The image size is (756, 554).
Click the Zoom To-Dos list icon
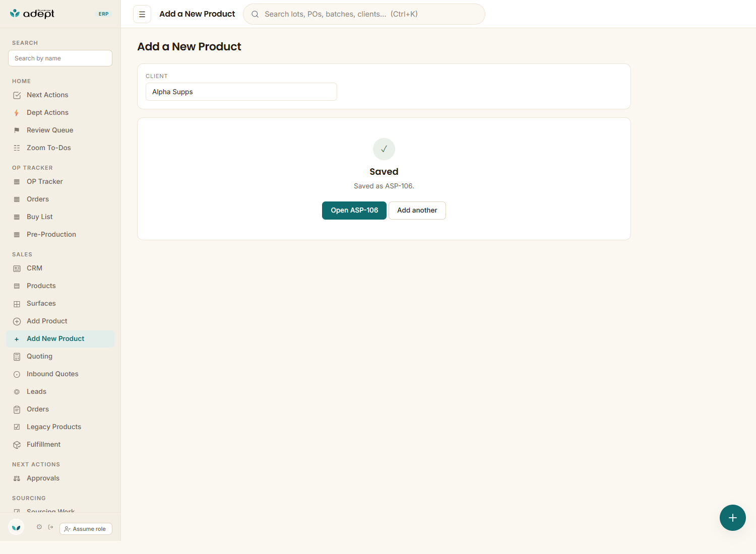17,148
